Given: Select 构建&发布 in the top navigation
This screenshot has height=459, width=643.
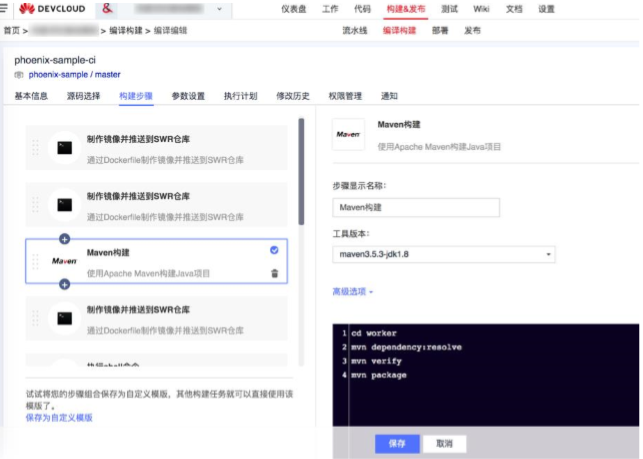Looking at the screenshot, I should (406, 9).
